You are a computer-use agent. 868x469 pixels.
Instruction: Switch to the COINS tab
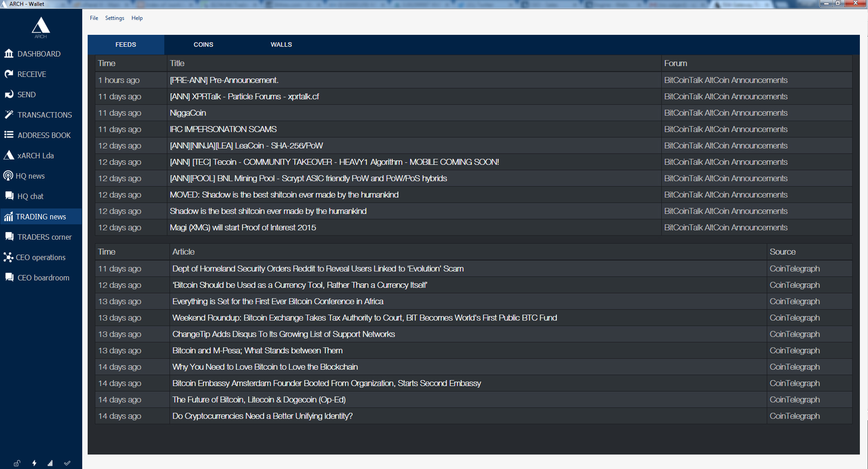pos(203,45)
